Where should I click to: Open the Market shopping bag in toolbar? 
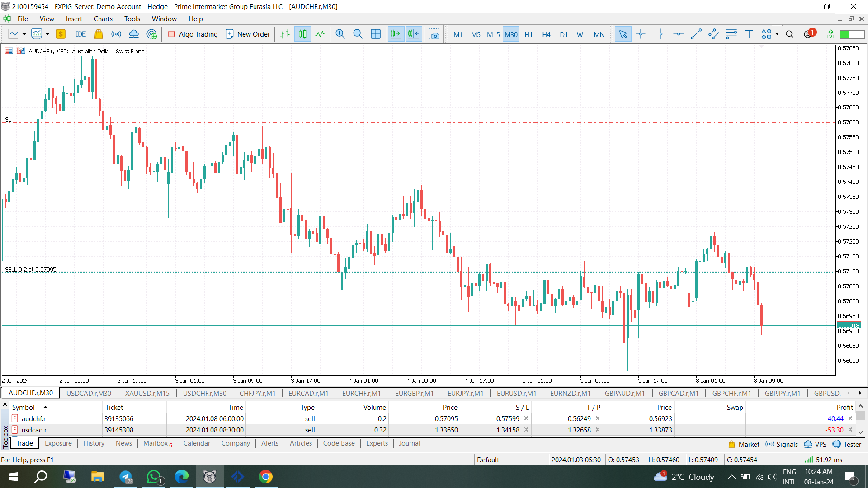pyautogui.click(x=99, y=34)
